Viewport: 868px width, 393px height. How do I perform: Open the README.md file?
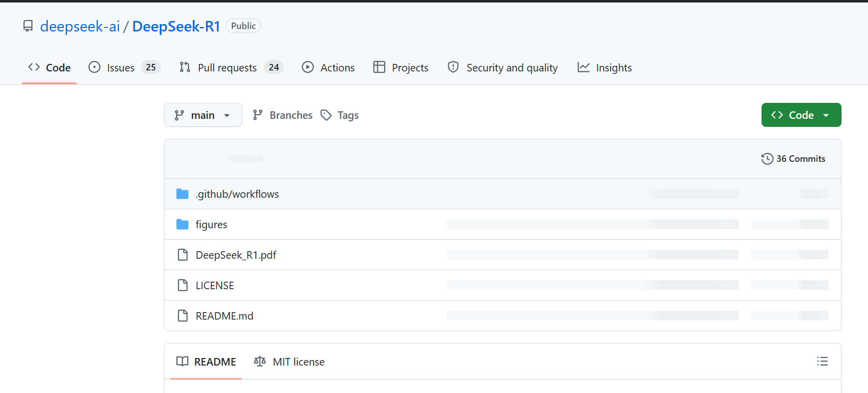[224, 316]
